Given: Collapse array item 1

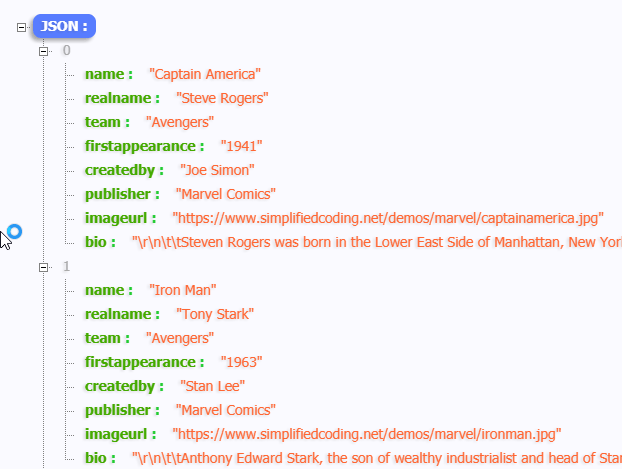Looking at the screenshot, I should [x=43, y=267].
